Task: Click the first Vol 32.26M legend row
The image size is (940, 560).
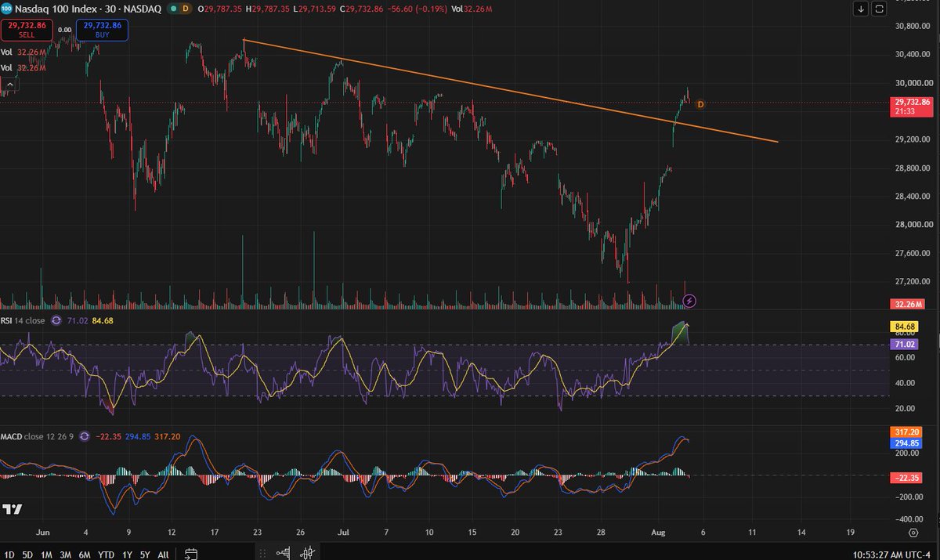Action: (x=24, y=52)
